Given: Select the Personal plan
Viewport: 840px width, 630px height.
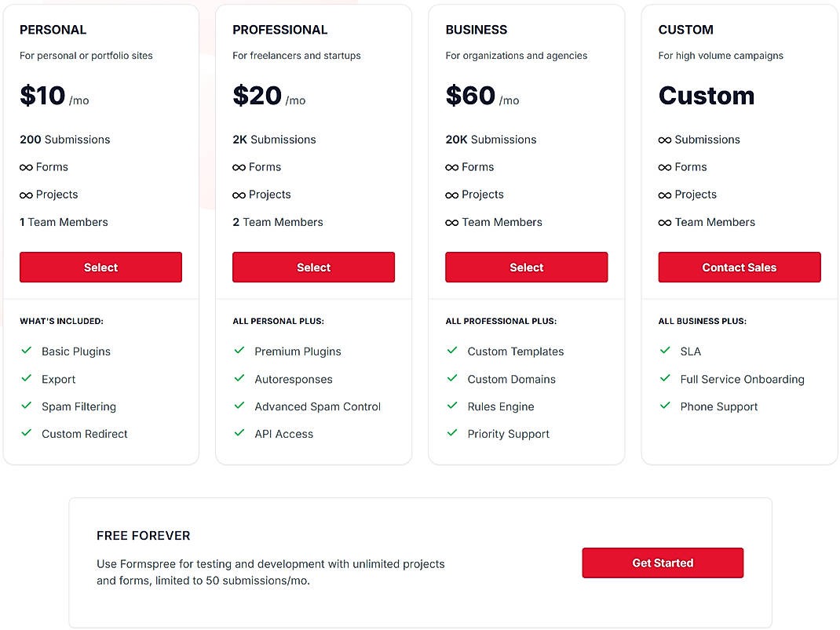Looking at the screenshot, I should (100, 267).
